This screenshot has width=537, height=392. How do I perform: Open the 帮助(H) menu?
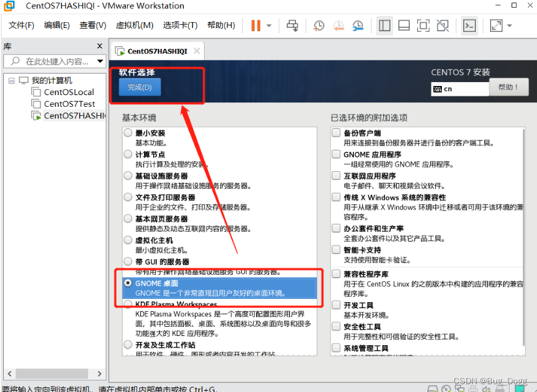(x=221, y=25)
